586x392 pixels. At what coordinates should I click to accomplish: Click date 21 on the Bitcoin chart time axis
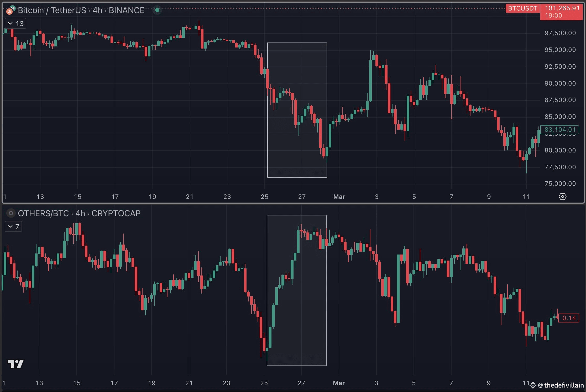[x=190, y=197]
